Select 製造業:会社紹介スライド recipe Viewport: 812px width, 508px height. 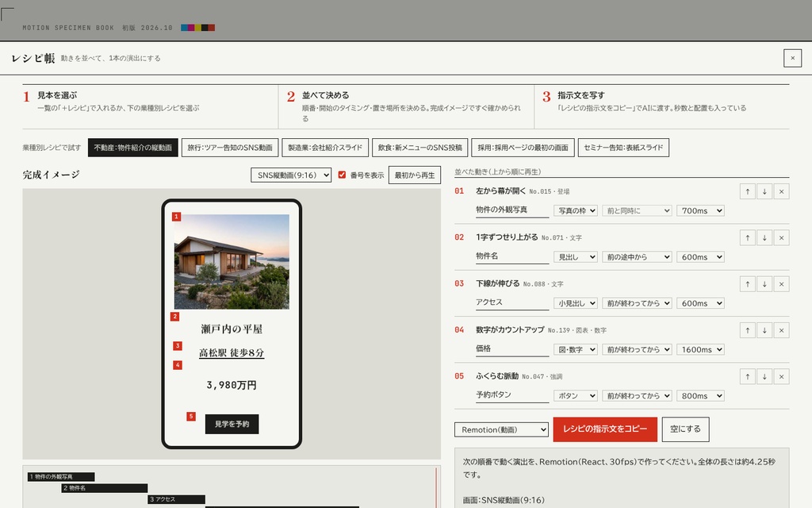[325, 147]
